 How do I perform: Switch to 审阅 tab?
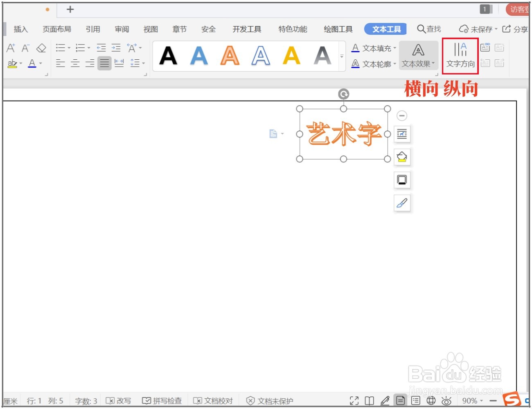click(x=122, y=29)
